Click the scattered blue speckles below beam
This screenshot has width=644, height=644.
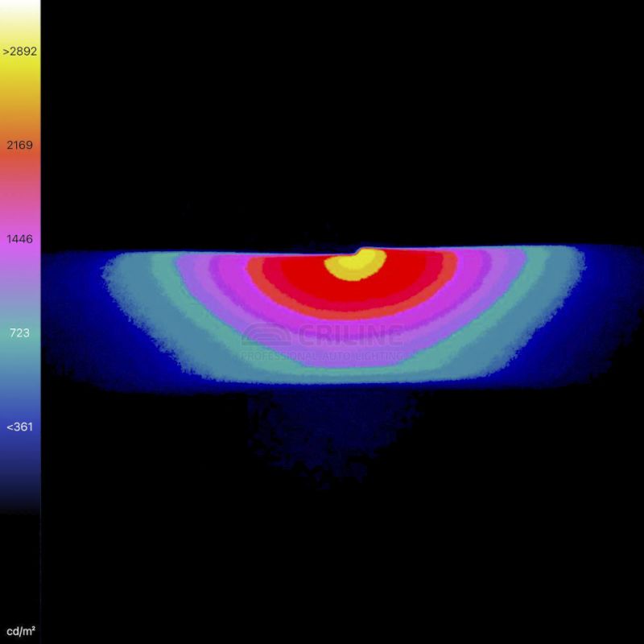coord(322,435)
